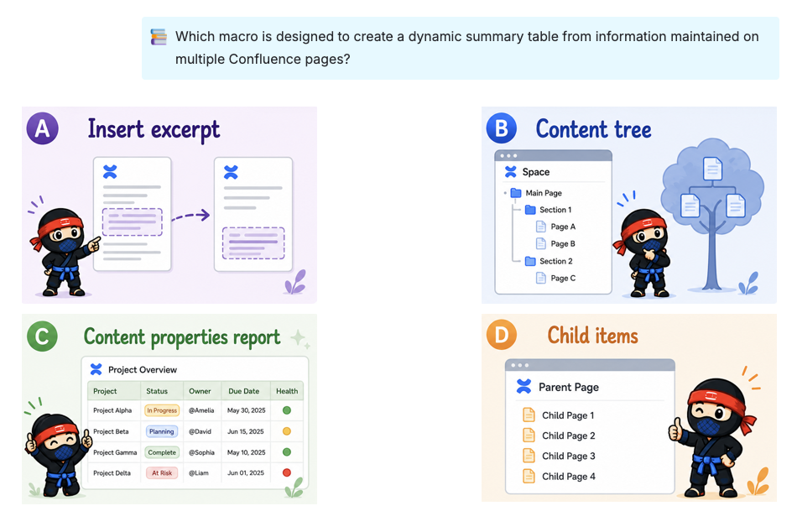
Task: Click the Confluence logo next to Parent Page
Action: point(524,387)
